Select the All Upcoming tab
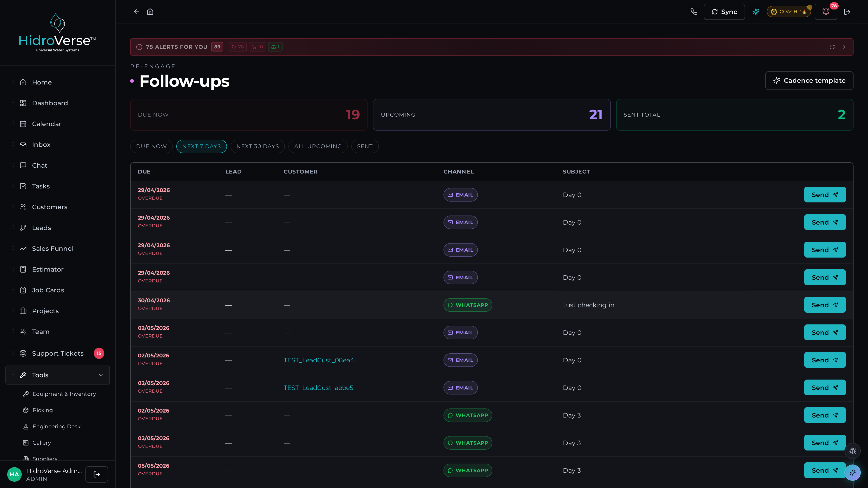Screen dimensions: 868x488 318,146
